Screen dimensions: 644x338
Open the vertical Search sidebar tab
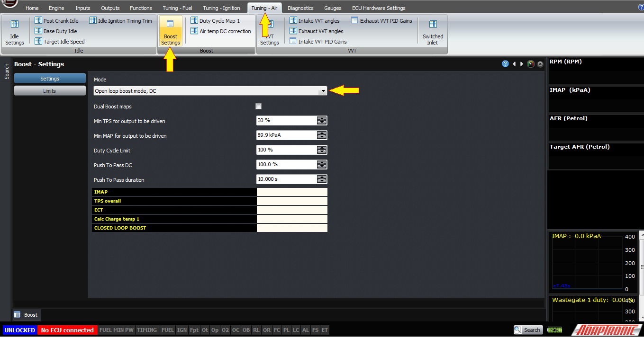7,71
